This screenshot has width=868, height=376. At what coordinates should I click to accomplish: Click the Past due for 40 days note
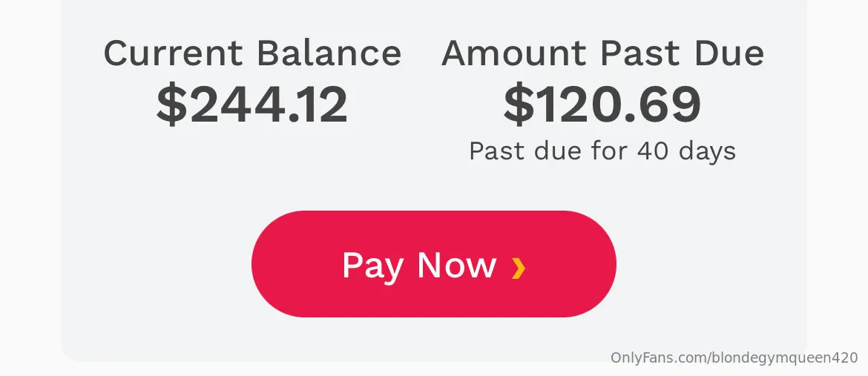602,151
